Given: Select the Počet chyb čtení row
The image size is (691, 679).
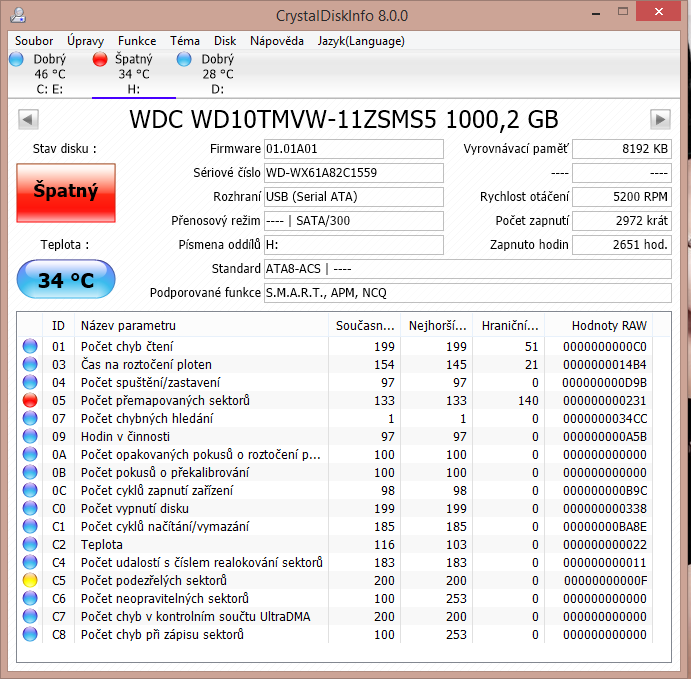Looking at the screenshot, I should coord(200,346).
